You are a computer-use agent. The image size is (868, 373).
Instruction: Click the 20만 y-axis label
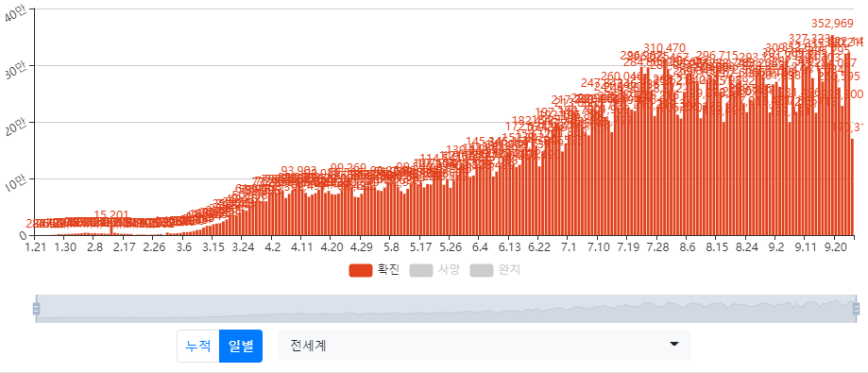[x=15, y=127]
